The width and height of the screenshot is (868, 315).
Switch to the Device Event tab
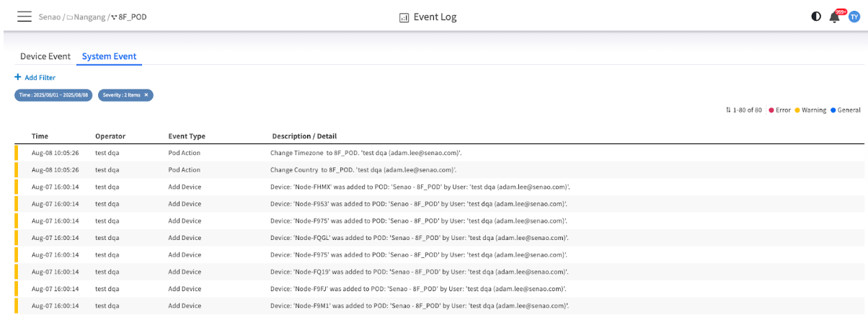[x=45, y=56]
